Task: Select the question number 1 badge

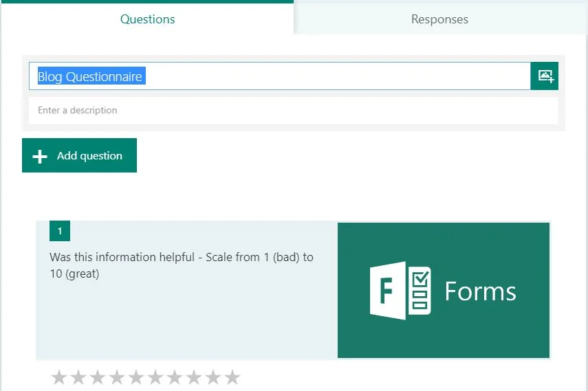Action: [x=60, y=231]
